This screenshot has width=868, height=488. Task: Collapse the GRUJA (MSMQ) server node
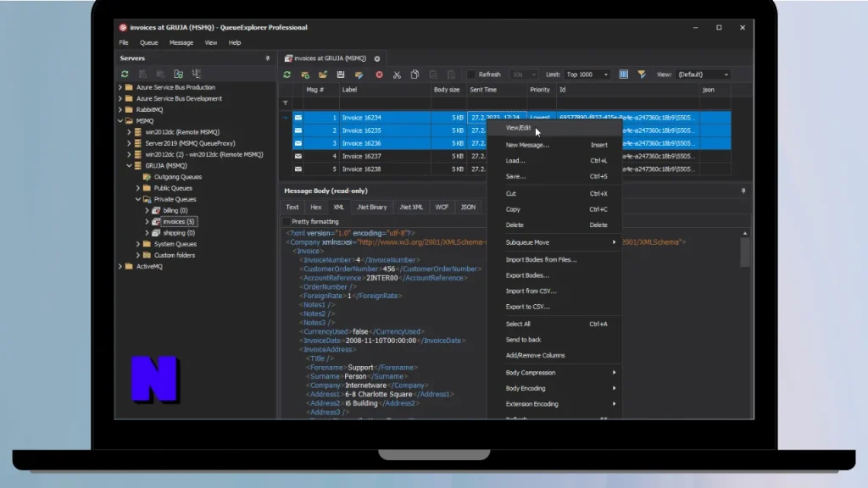129,165
